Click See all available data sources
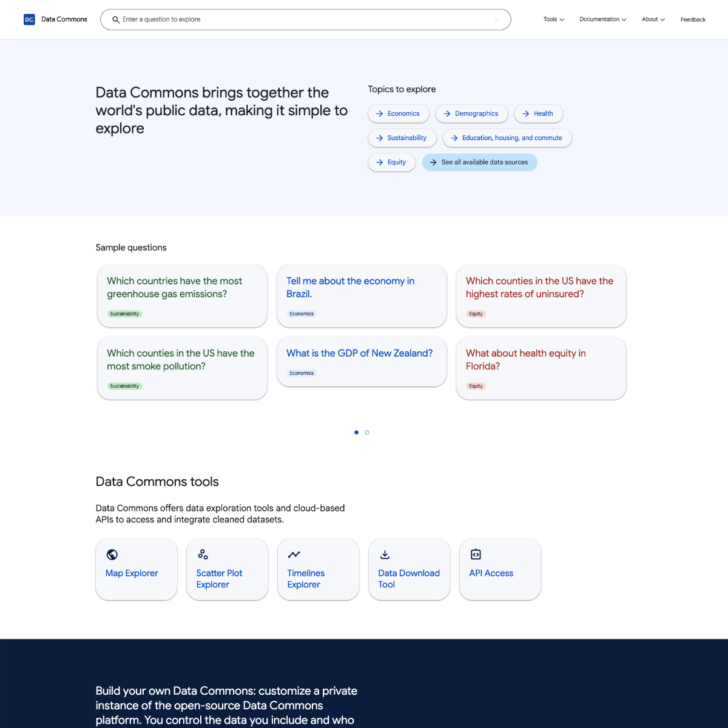 (x=479, y=162)
